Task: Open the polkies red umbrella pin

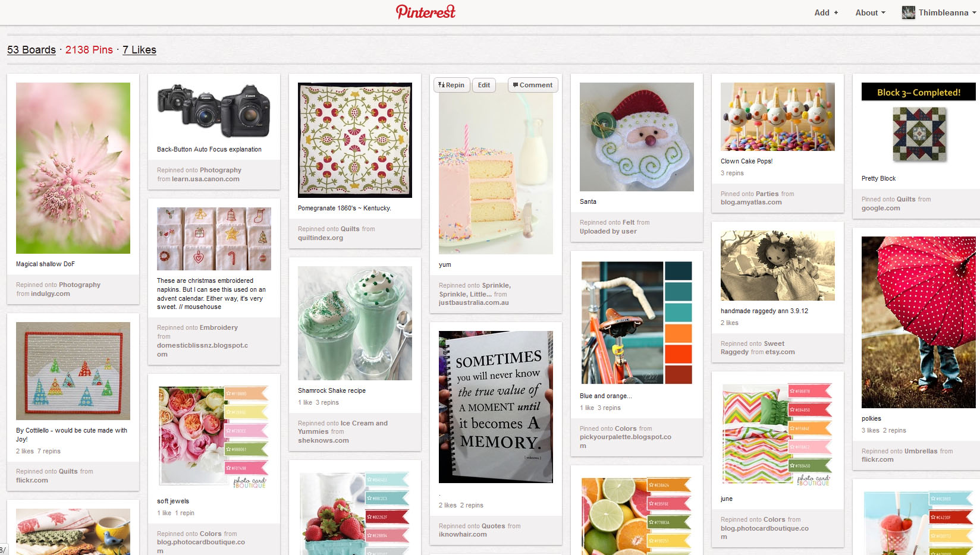Action: (919, 322)
